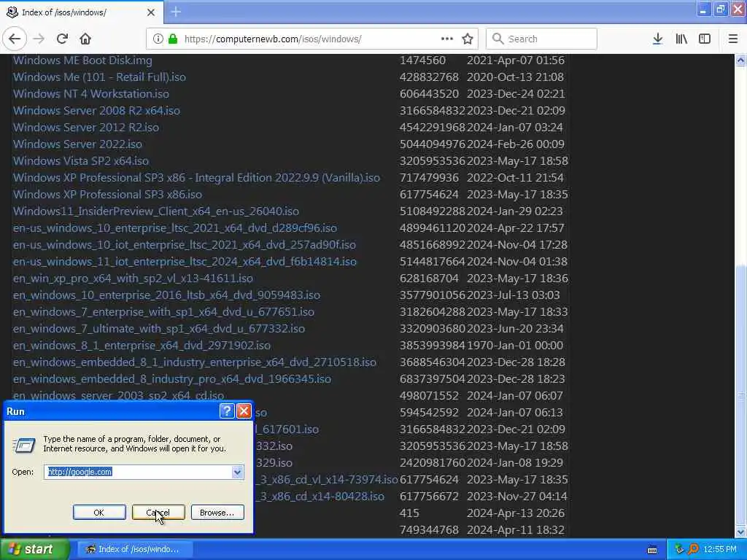Screen dimensions: 747x560
Task: Open windows_10_iot_enterprise_ltsc_2021 link
Action: pyautogui.click(x=185, y=245)
